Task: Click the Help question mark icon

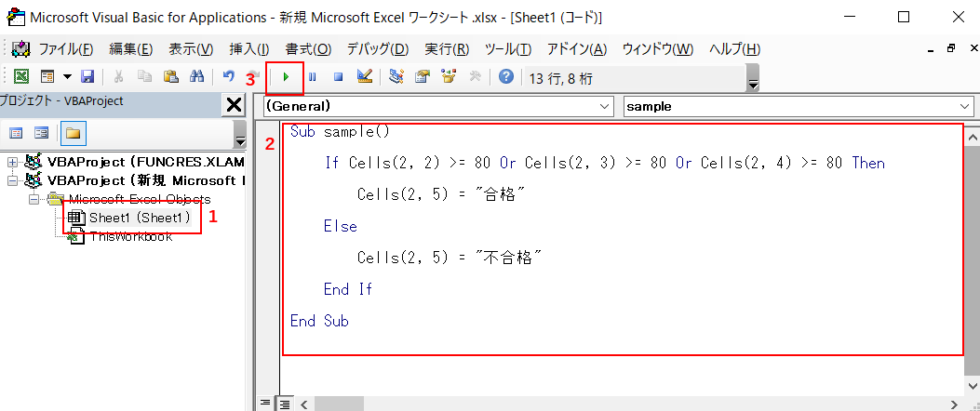Action: [505, 77]
